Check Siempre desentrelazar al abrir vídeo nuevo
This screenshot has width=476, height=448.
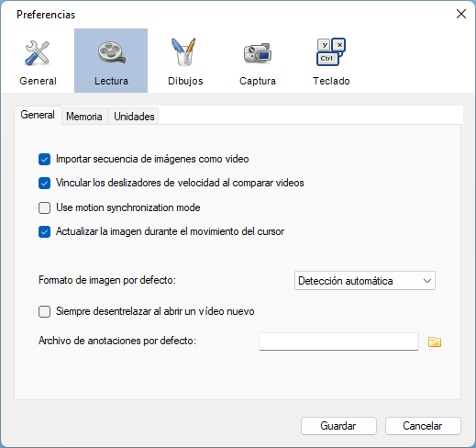tap(44, 312)
